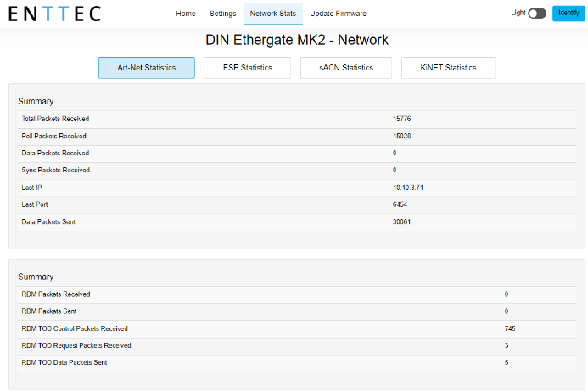Click 'RDM TOD Control Packets Received' label

(75, 328)
